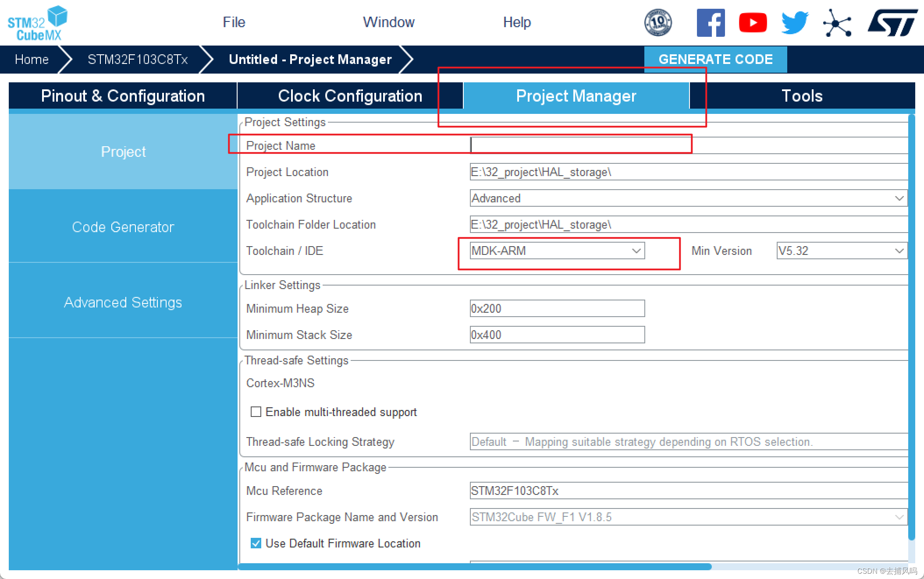Select the STM32F103C8Tx breadcrumb

click(x=138, y=60)
